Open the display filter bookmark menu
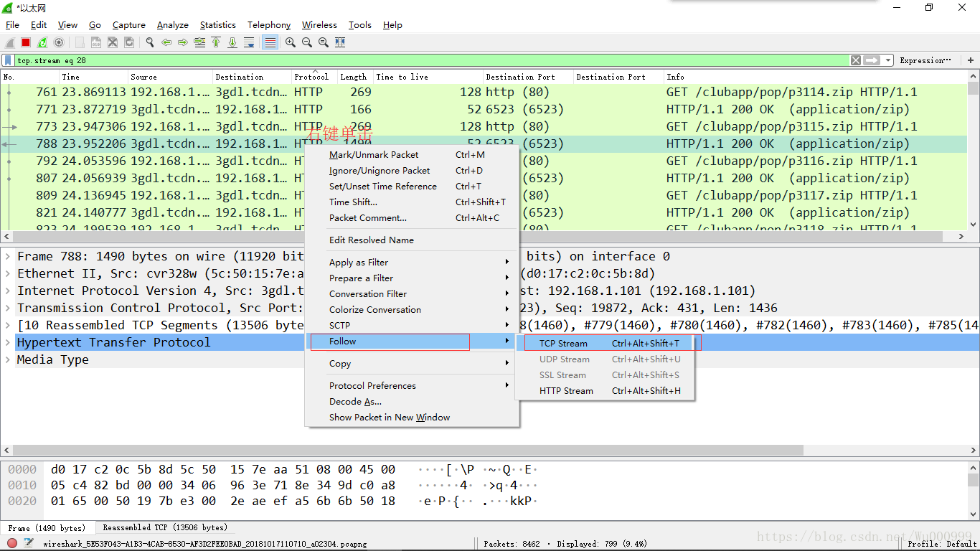 8,60
